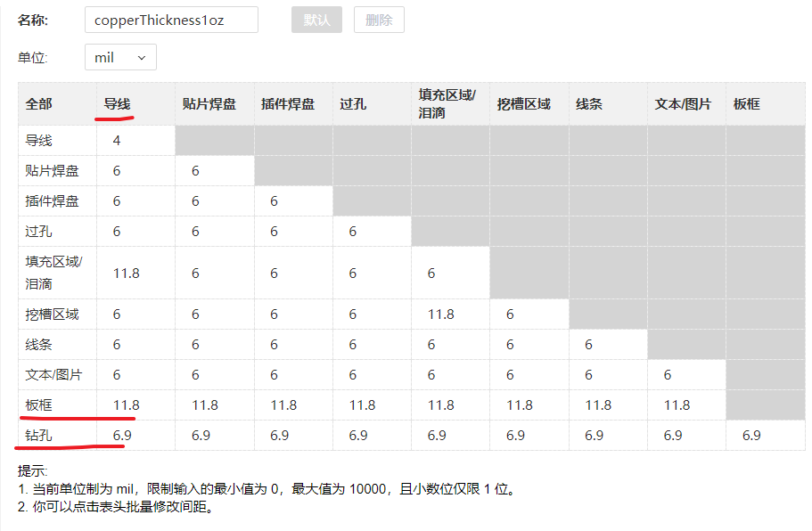Open the 单位 mil unit dropdown
The width and height of the screenshot is (812, 531).
[120, 57]
